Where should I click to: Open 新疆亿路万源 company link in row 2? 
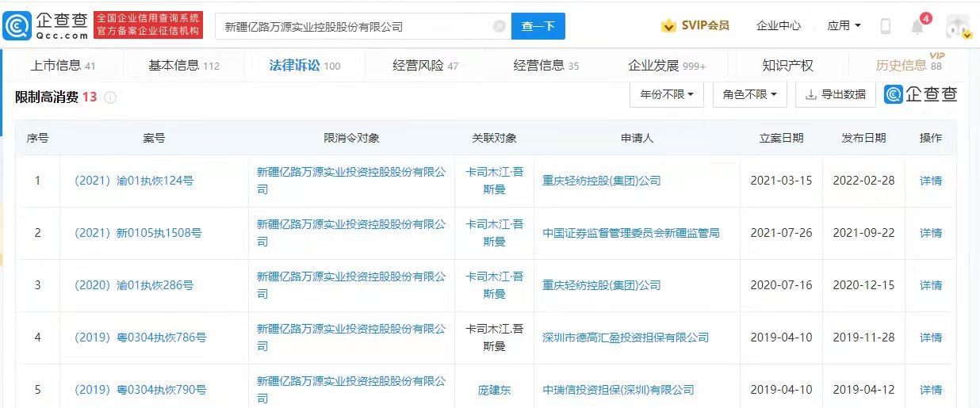click(351, 233)
